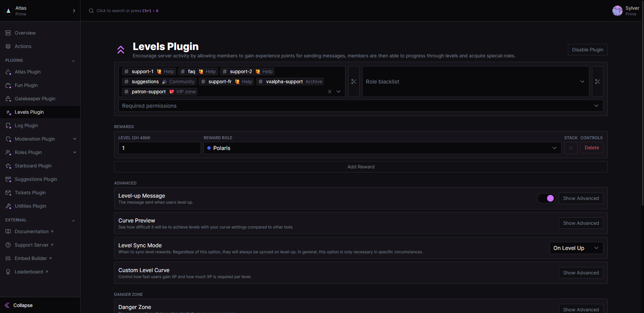644x313 pixels.
Task: Click the Collapse sidebar double-chevron icon
Action: coord(7,305)
